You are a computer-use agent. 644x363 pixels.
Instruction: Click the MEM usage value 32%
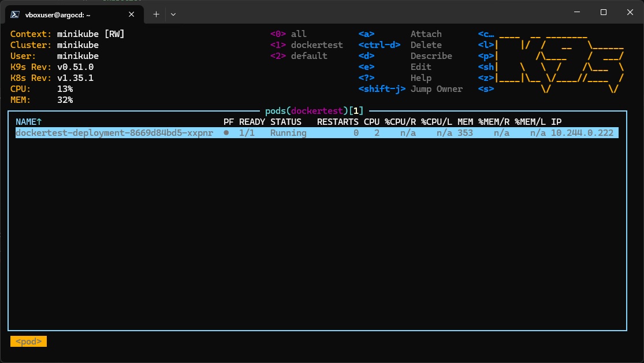point(65,101)
